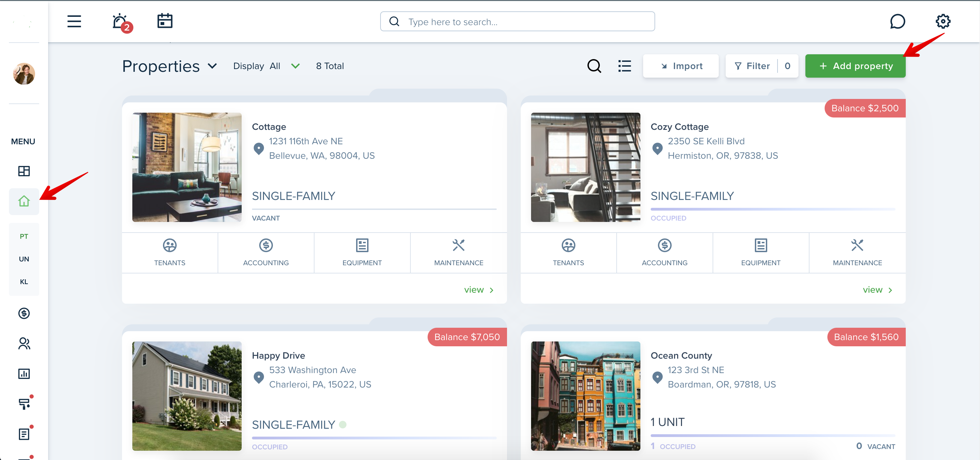The height and width of the screenshot is (460, 980).
Task: Open Equipment for Cottage
Action: (x=362, y=253)
